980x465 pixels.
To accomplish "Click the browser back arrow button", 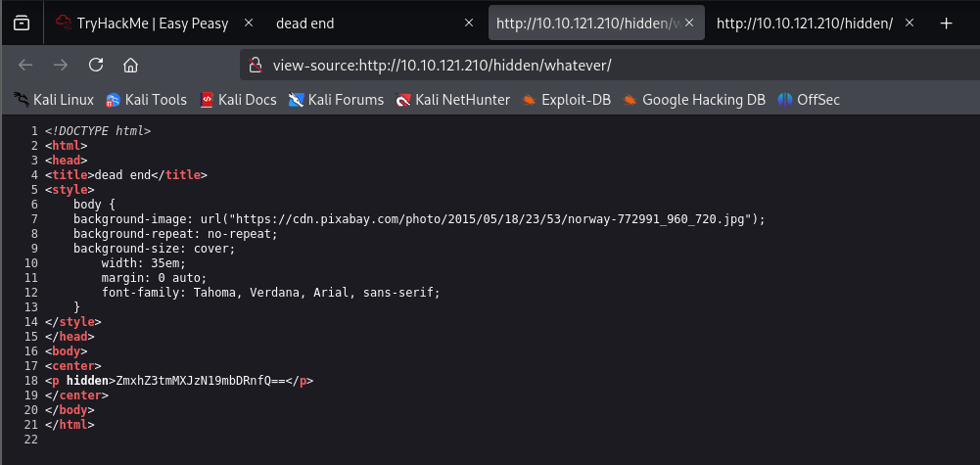I will click(x=26, y=65).
